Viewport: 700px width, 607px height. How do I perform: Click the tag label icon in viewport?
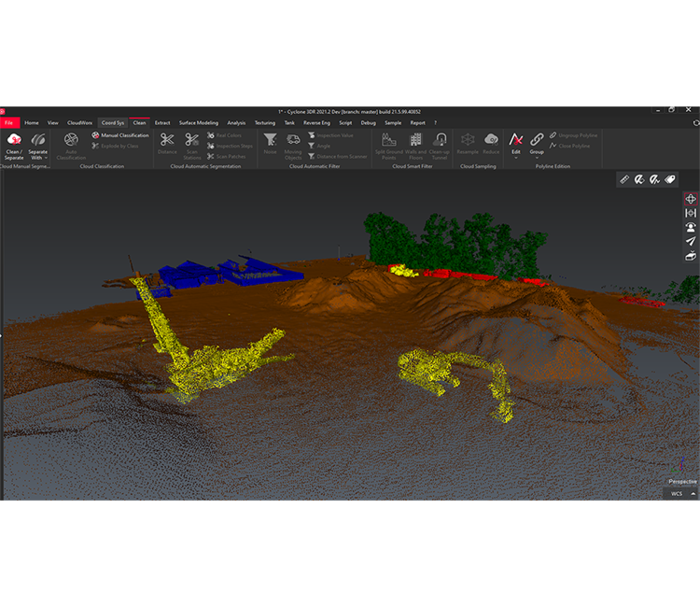tap(670, 179)
